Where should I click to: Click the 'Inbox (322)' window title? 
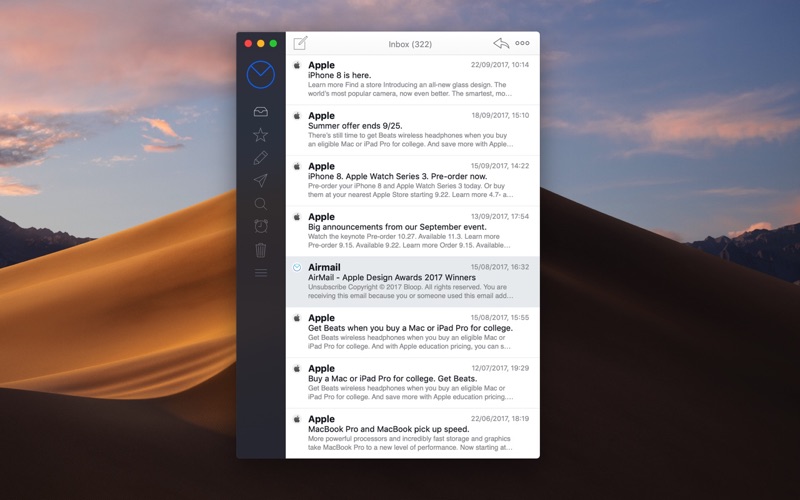pos(410,44)
